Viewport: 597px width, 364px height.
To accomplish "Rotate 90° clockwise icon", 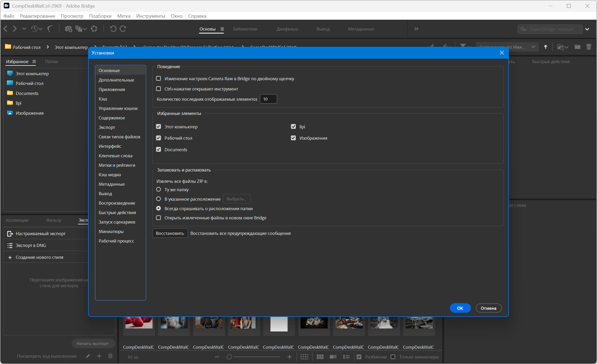I will 123,29.
